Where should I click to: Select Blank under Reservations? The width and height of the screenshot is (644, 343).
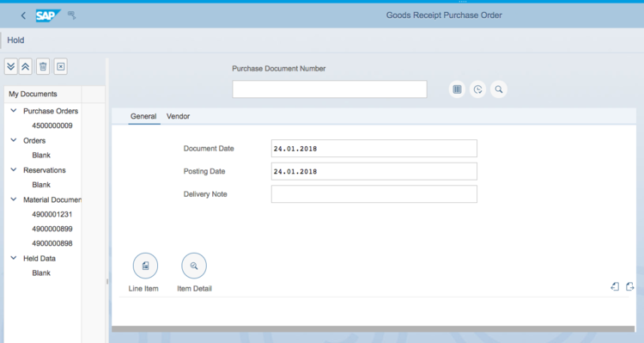tap(41, 185)
